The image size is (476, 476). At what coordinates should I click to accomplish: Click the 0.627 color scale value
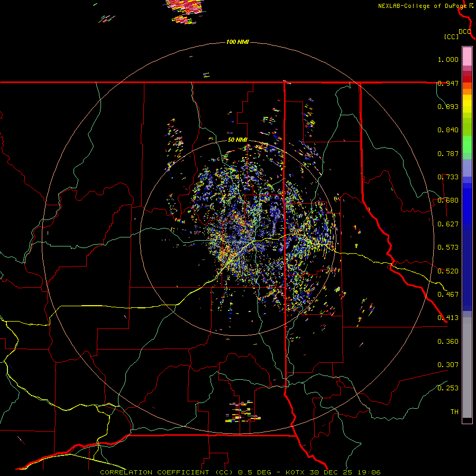448,224
